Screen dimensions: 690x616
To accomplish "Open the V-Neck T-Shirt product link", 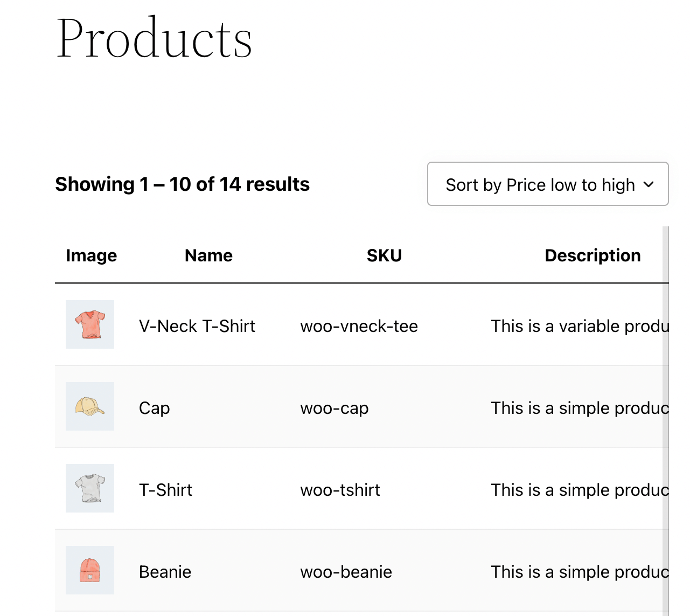I will (x=197, y=326).
